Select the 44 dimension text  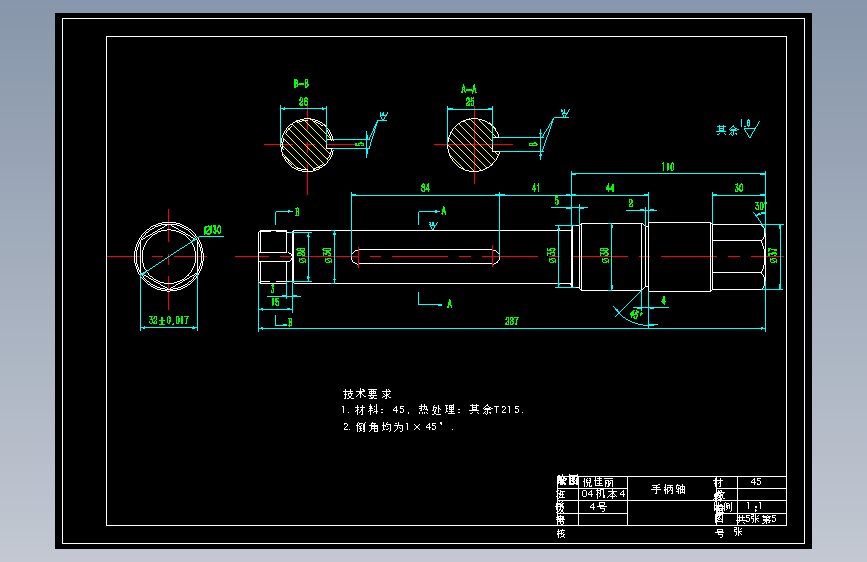(x=610, y=188)
